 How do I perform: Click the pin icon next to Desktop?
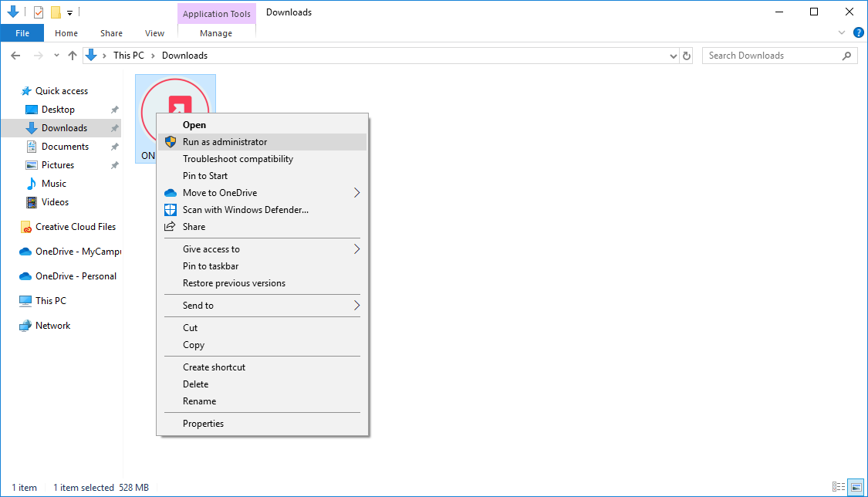click(115, 110)
